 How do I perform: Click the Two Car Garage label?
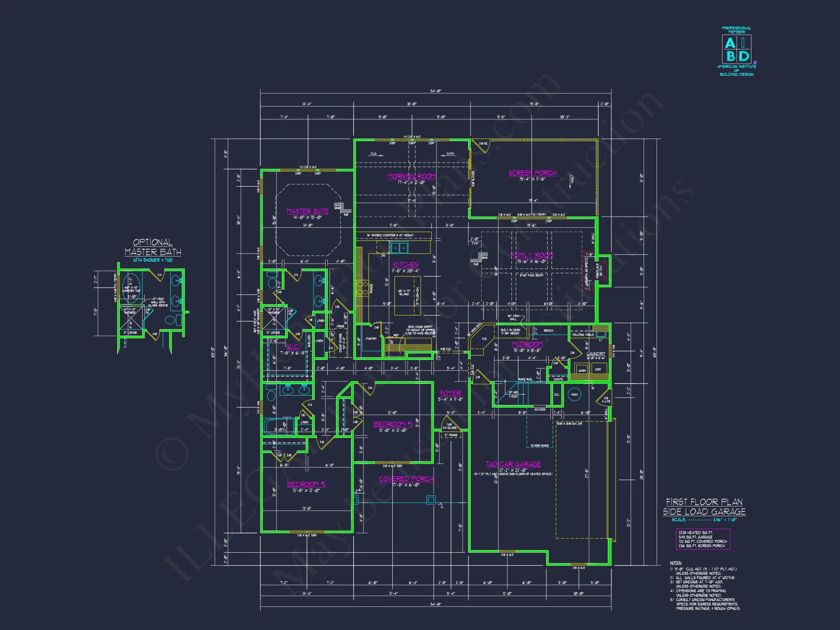[x=513, y=464]
